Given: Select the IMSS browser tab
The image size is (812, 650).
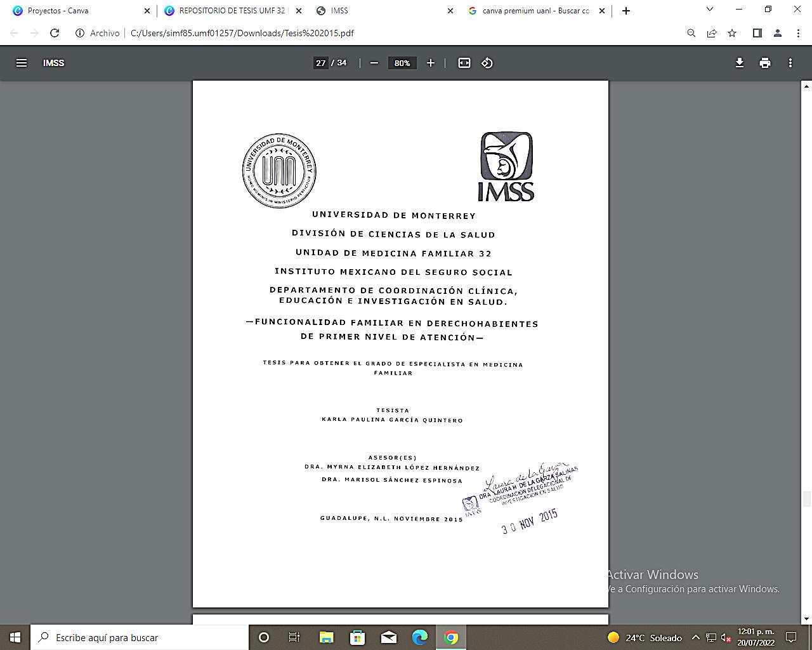Looking at the screenshot, I should click(x=385, y=11).
